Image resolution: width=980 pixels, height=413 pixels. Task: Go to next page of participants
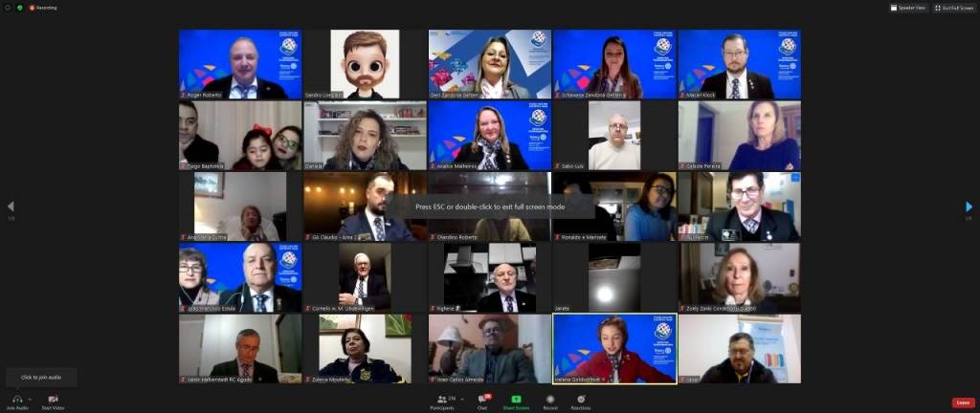click(x=969, y=206)
